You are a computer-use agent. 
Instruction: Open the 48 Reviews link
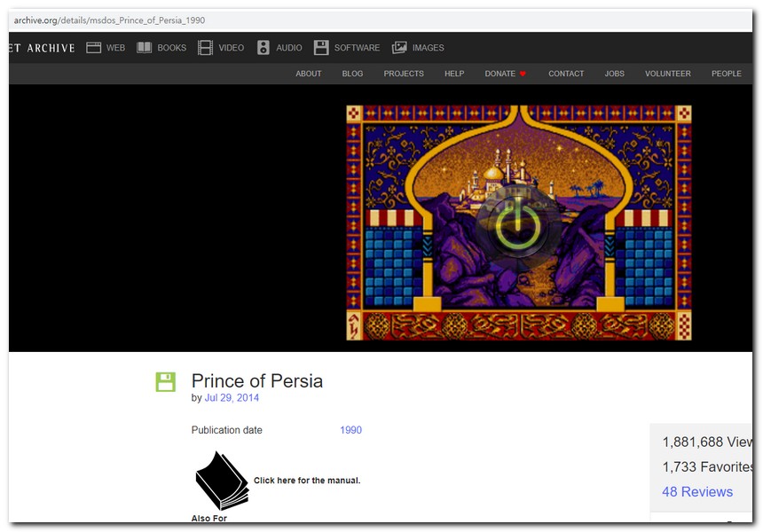(697, 491)
